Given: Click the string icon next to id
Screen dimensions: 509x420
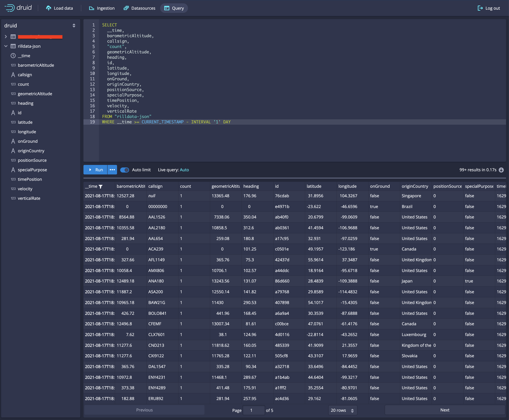Looking at the screenshot, I should coord(13,113).
